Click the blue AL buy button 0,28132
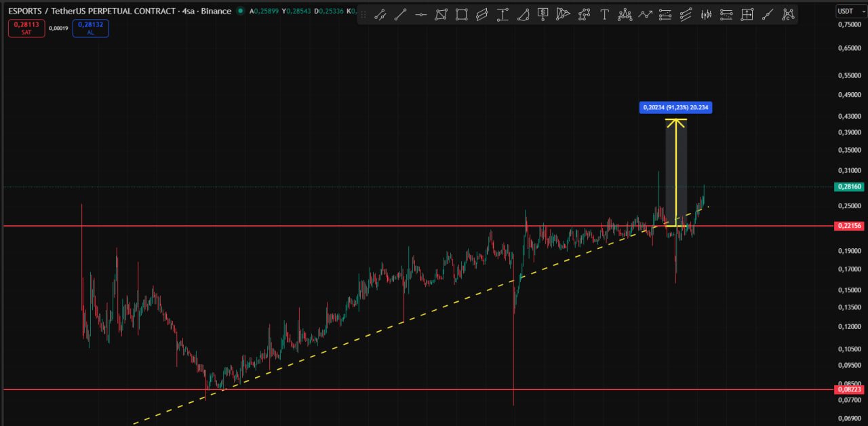Viewport: 868px width, 426px height. coord(91,28)
